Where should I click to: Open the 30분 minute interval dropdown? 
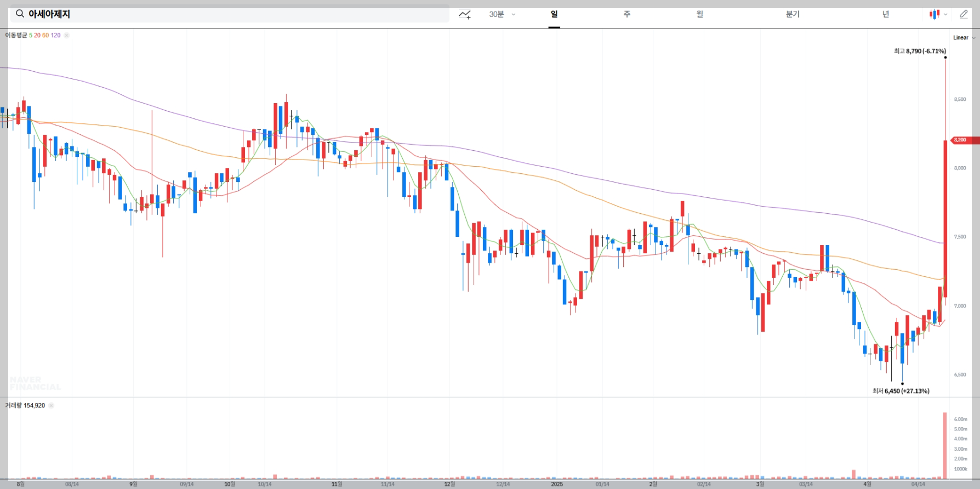point(502,14)
